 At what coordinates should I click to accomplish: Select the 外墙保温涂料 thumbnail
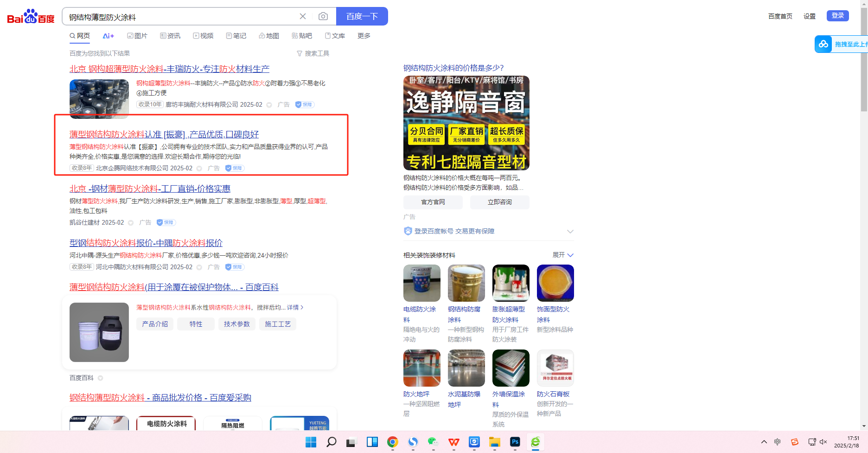coord(511,368)
